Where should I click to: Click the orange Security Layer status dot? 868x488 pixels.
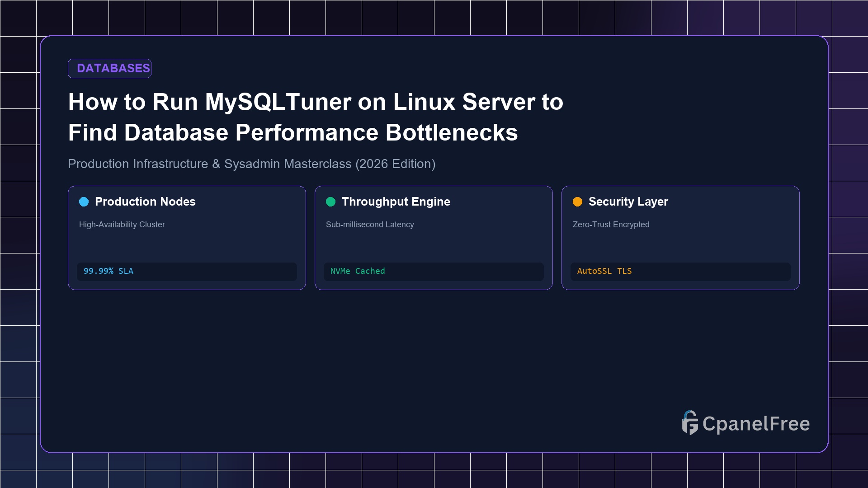tap(578, 202)
